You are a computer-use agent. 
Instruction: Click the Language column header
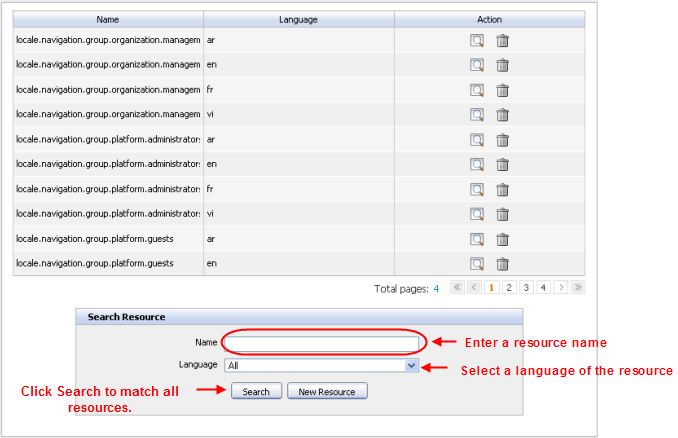pos(298,19)
